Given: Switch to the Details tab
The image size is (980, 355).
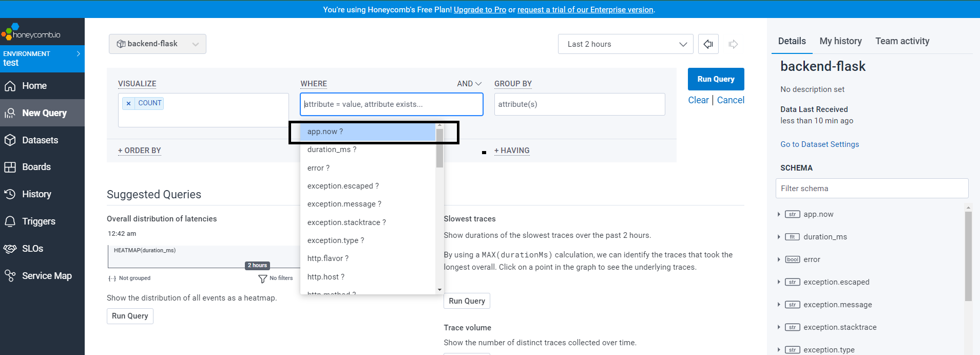Looking at the screenshot, I should (x=792, y=41).
